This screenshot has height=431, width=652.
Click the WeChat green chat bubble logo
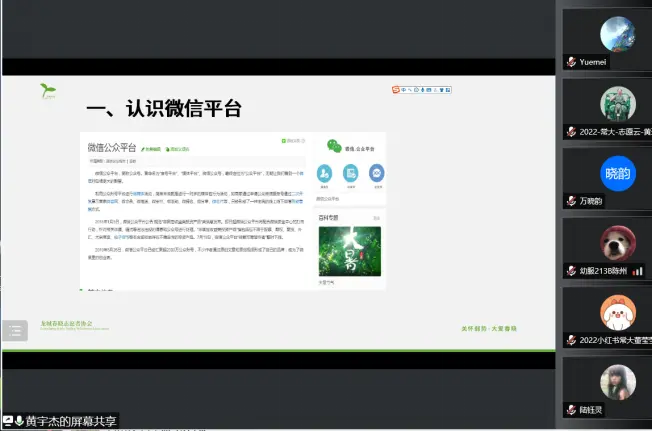334,146
